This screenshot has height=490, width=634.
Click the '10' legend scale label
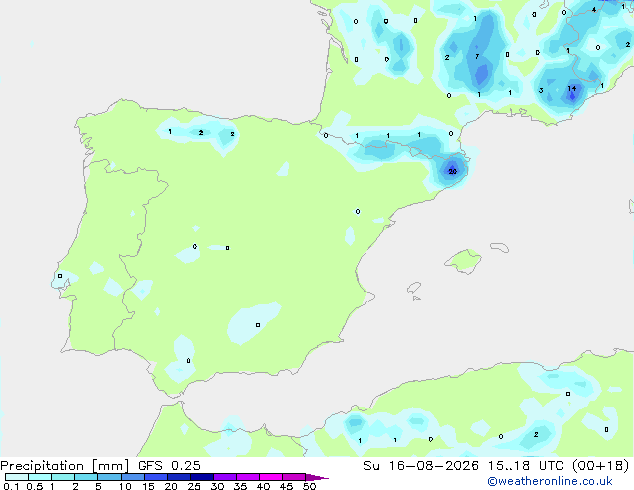(x=125, y=486)
